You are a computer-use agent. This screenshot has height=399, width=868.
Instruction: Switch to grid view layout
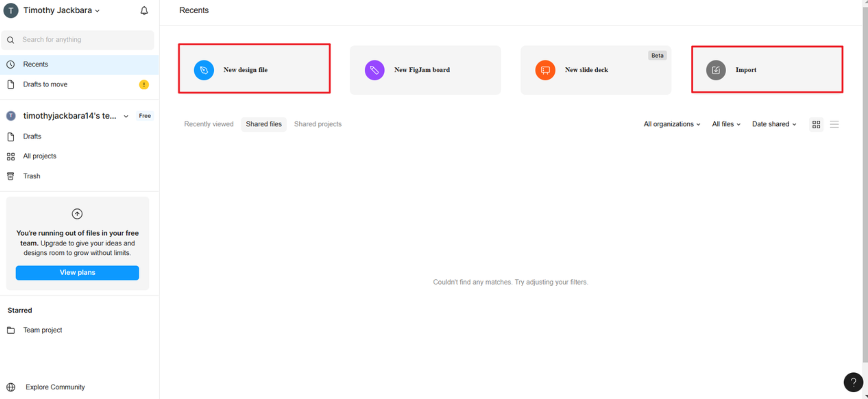point(816,124)
